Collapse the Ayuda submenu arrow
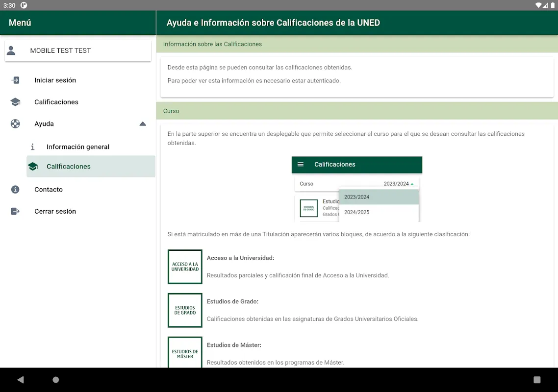Screen dimensions: 558x392 pos(143,124)
